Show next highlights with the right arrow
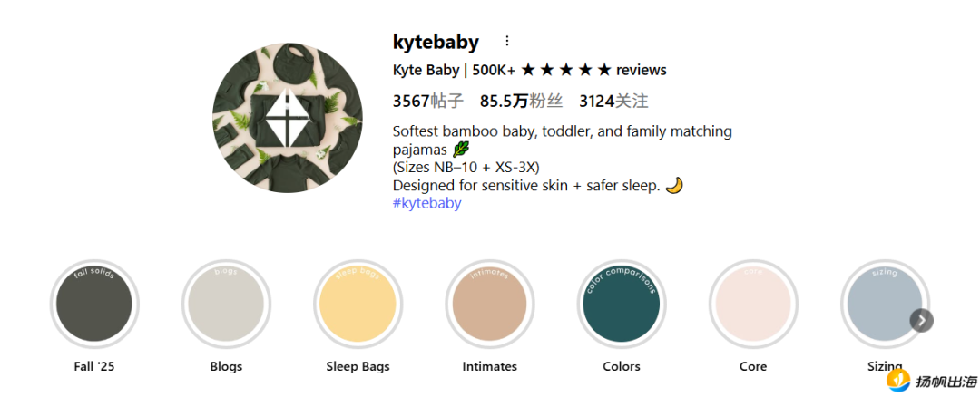 click(921, 320)
